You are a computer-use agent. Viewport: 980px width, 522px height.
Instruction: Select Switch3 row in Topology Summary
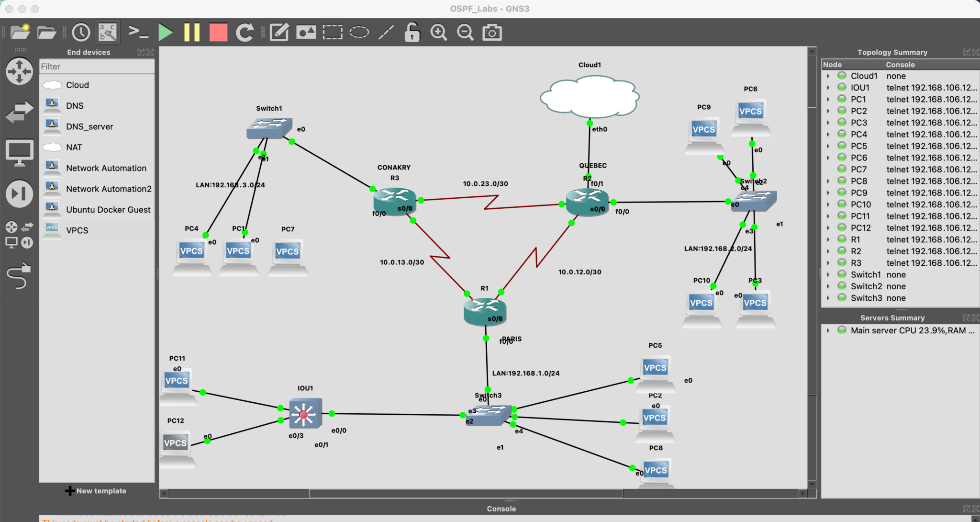tap(901, 298)
